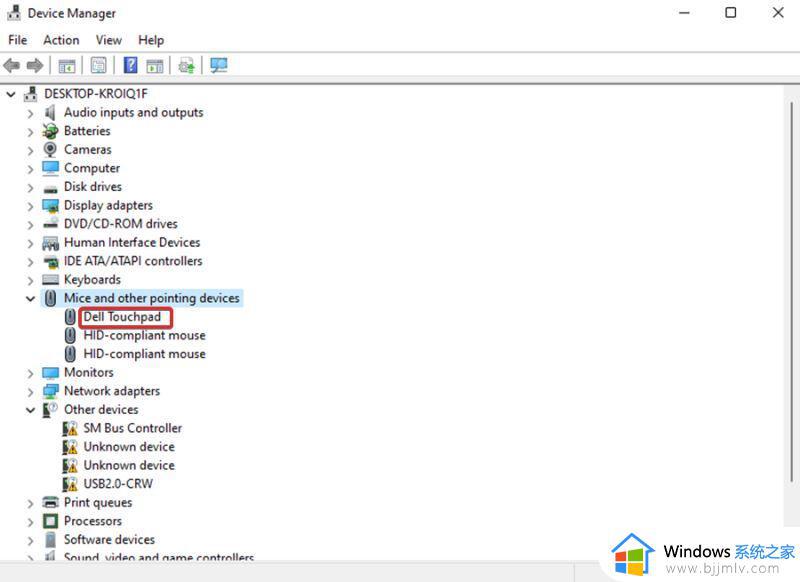Select the Dell Touchpad device
The image size is (800, 582).
click(x=122, y=317)
